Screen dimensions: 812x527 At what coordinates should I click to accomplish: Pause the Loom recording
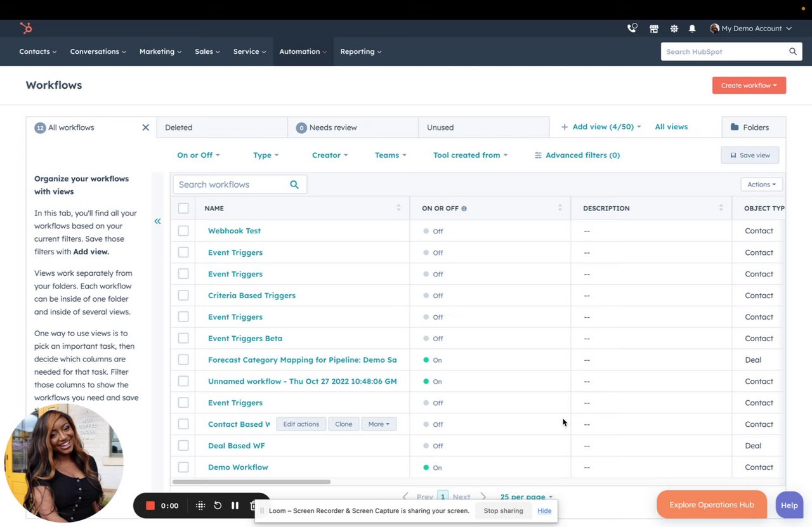click(235, 505)
